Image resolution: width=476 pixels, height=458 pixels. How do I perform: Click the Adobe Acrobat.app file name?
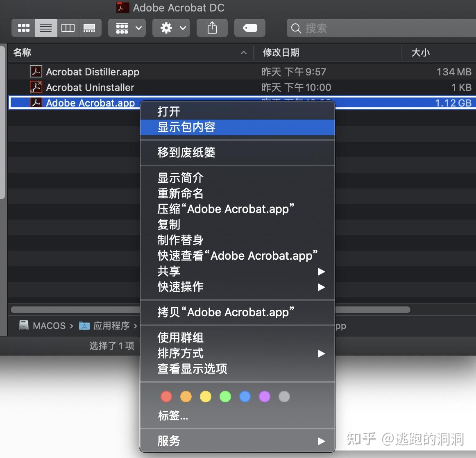point(90,103)
